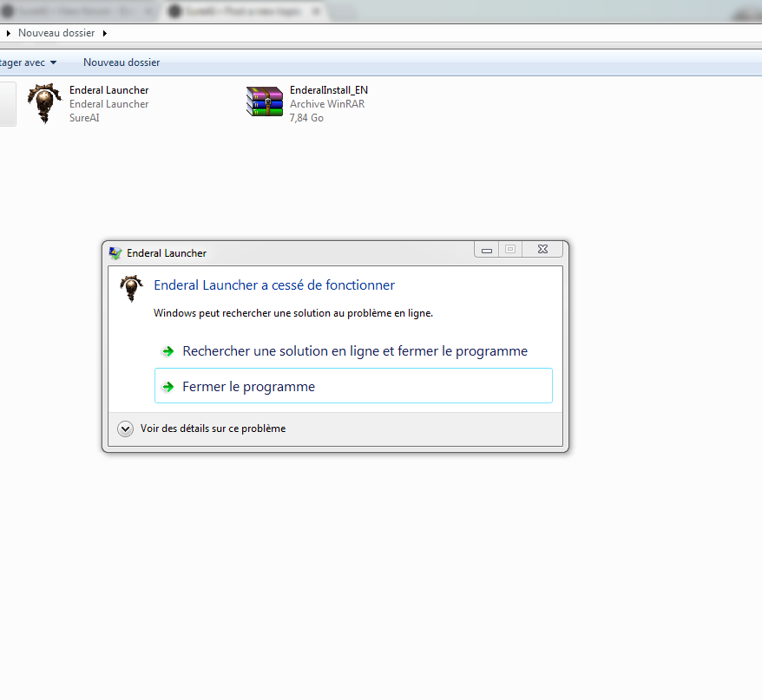Click Nouveau dossier toolbar button
Screen dimensions: 762x700
122,62
